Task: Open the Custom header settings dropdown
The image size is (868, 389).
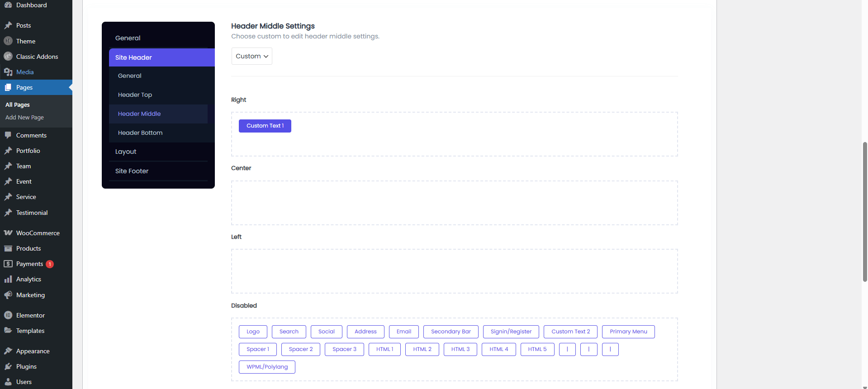Action: 252,56
